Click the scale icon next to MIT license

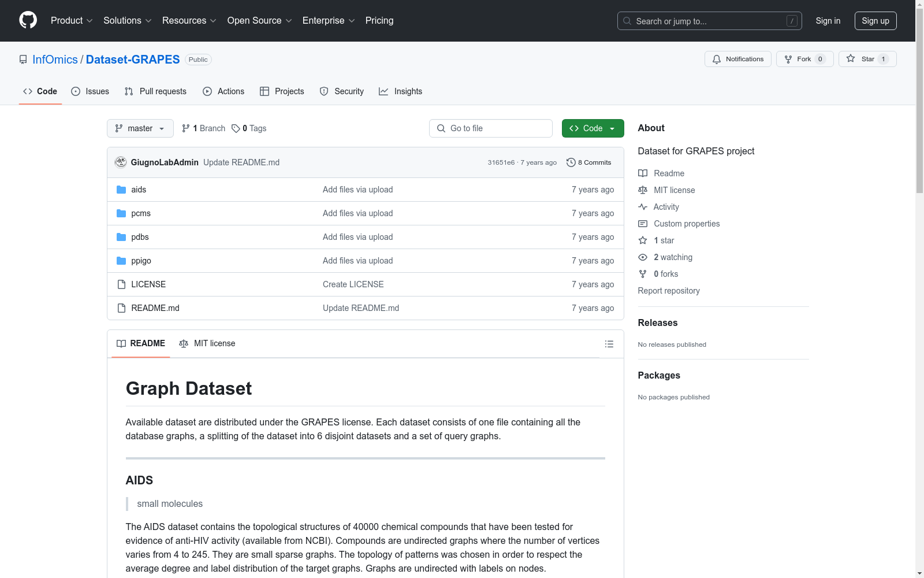click(643, 190)
